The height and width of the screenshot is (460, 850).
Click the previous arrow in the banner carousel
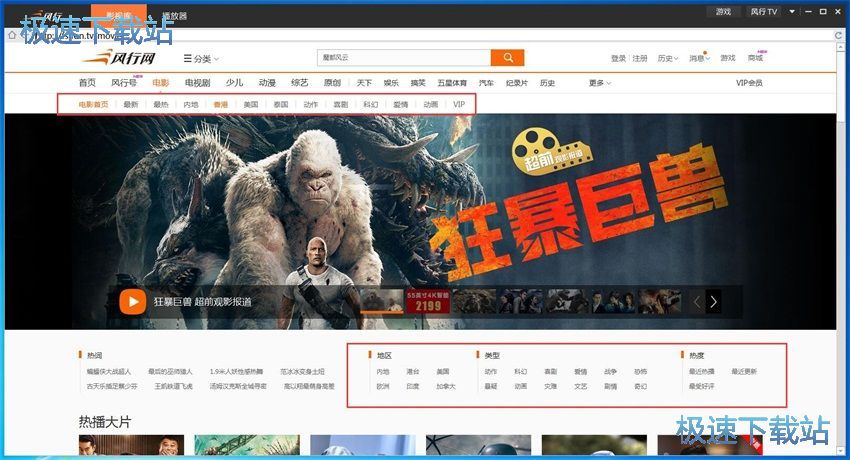[697, 302]
